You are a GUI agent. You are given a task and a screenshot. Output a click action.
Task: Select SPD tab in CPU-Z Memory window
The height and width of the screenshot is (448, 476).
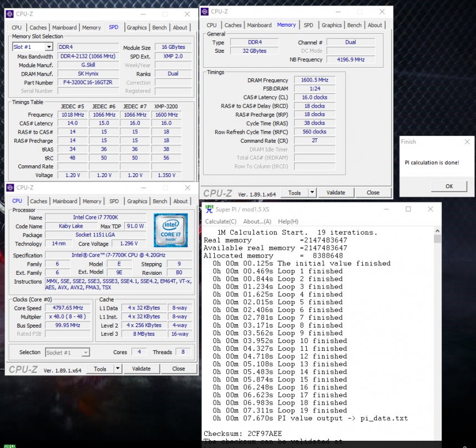click(x=308, y=25)
